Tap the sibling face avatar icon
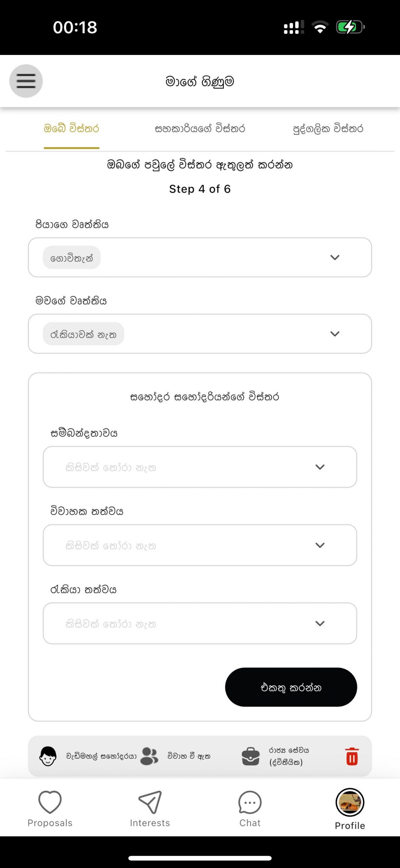This screenshot has width=400, height=868. click(48, 756)
